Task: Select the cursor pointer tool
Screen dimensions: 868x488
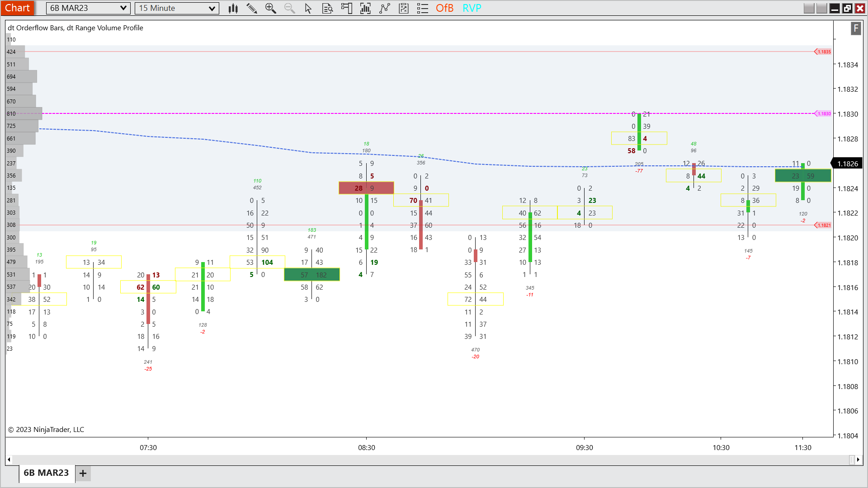Action: coord(308,8)
